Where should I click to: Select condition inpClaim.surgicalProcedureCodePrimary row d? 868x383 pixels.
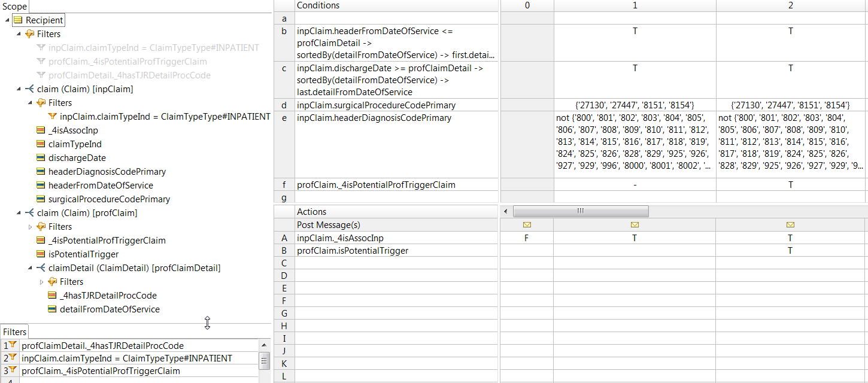point(396,105)
